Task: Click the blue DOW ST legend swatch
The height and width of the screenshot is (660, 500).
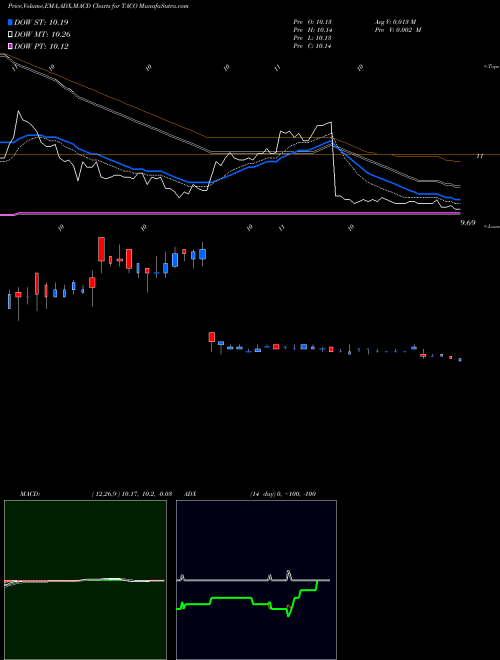Action: point(11,22)
